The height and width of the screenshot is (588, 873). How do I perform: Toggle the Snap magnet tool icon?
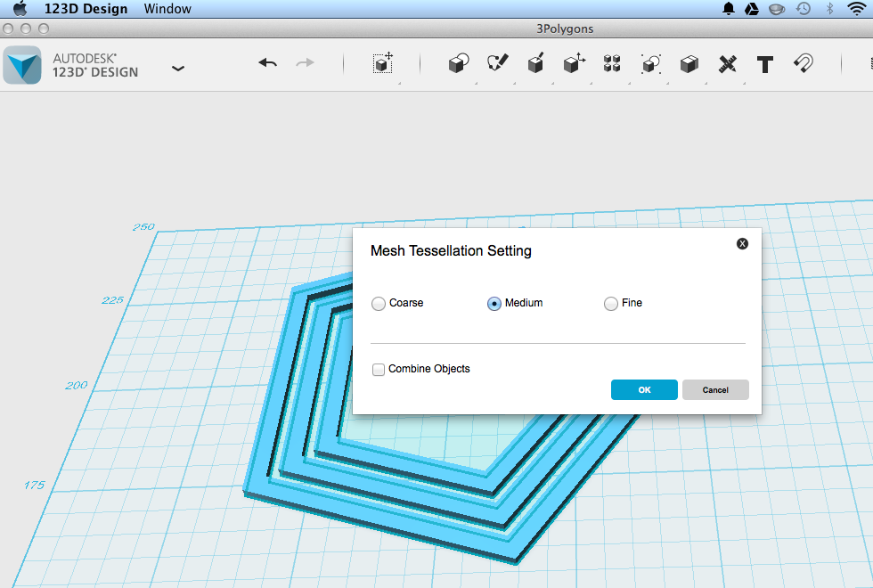click(x=804, y=63)
